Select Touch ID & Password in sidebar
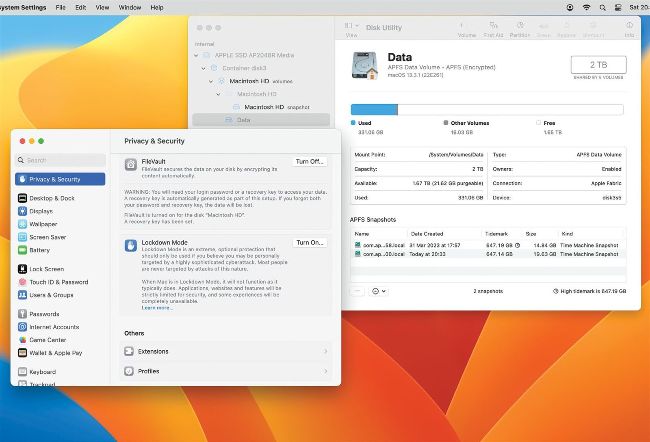 pos(58,282)
